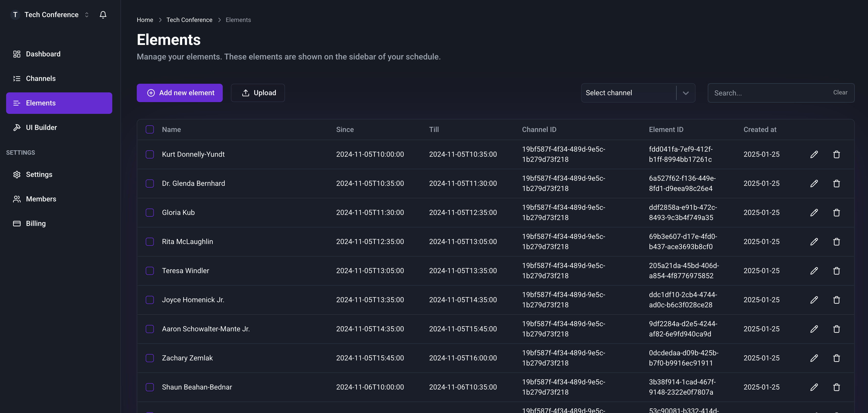The height and width of the screenshot is (413, 868).
Task: Click the Name column header
Action: click(x=171, y=129)
